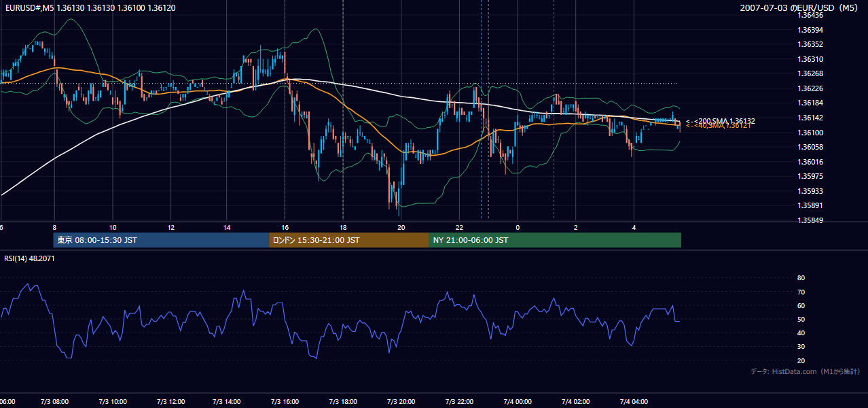Click the 7/4 00:00 time axis label
868x408 pixels.
pyautogui.click(x=518, y=402)
